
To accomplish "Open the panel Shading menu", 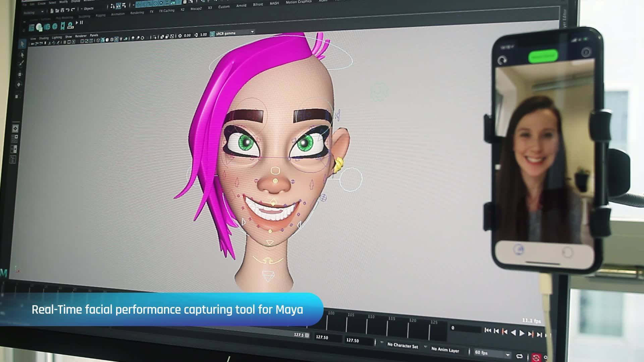I will [x=44, y=38].
